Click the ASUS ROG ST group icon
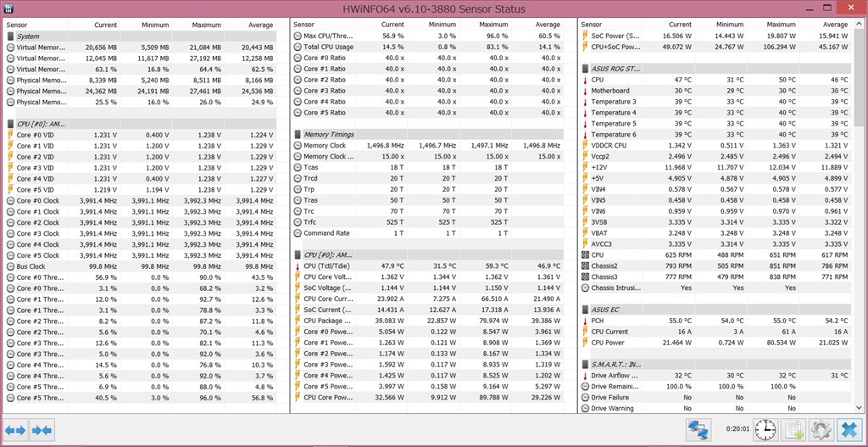The height and width of the screenshot is (447, 868). click(586, 69)
